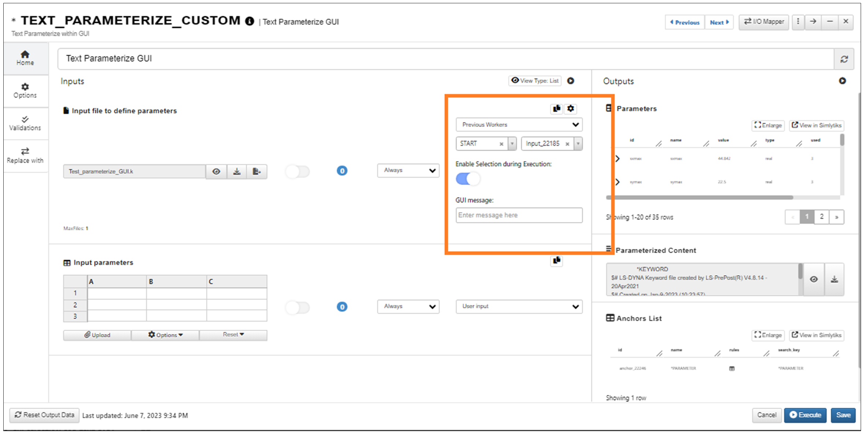Toggle the switch beside Test_parameterize_GUI.k file
This screenshot has height=434, width=868.
[x=298, y=171]
